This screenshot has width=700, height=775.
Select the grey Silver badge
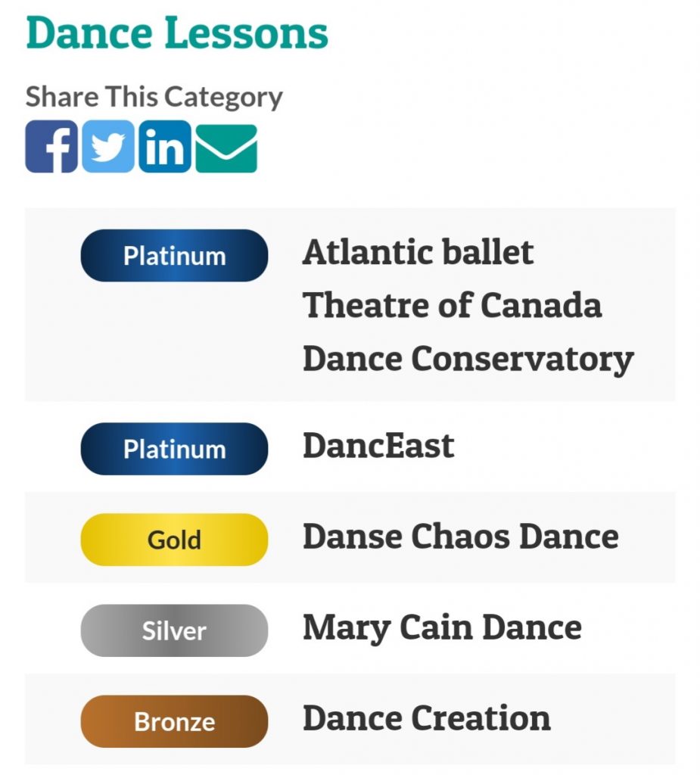point(175,630)
